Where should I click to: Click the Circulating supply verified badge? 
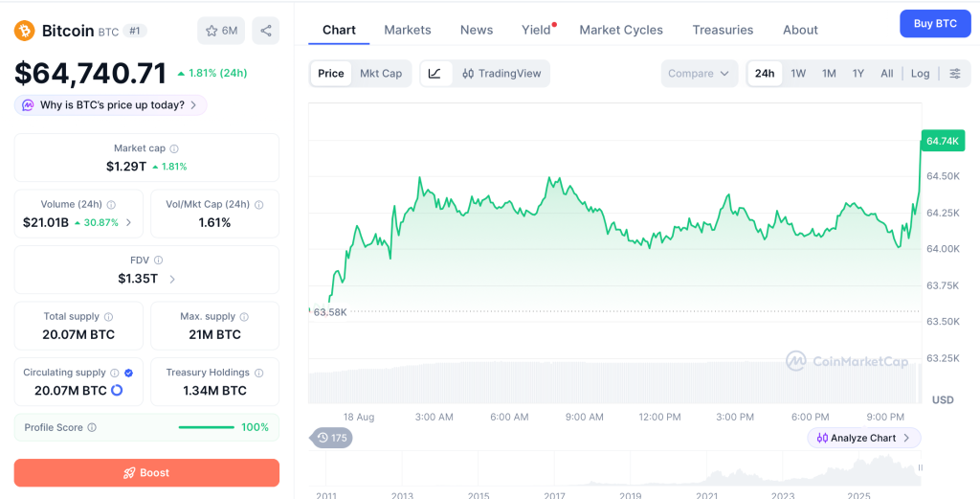[x=129, y=373]
